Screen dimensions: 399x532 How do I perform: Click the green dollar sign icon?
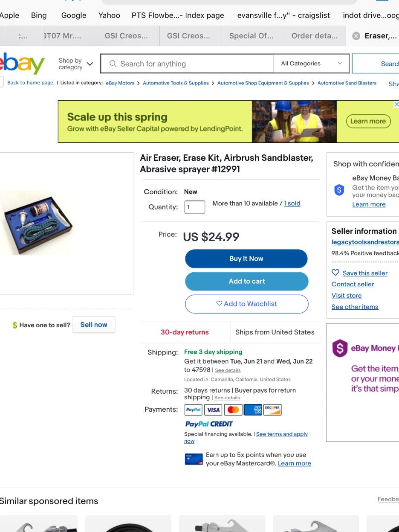click(x=15, y=325)
